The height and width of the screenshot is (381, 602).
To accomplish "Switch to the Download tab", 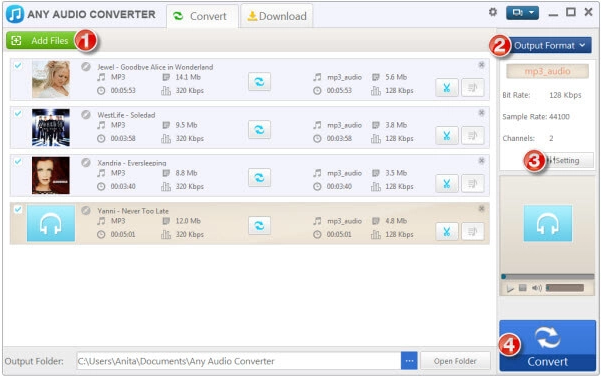I will (x=277, y=16).
